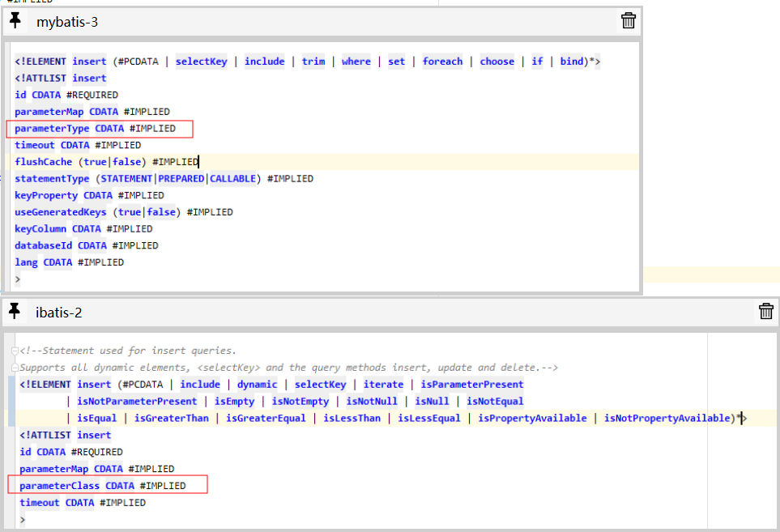Click the databaseId attribute name
This screenshot has height=532, width=780.
[43, 245]
